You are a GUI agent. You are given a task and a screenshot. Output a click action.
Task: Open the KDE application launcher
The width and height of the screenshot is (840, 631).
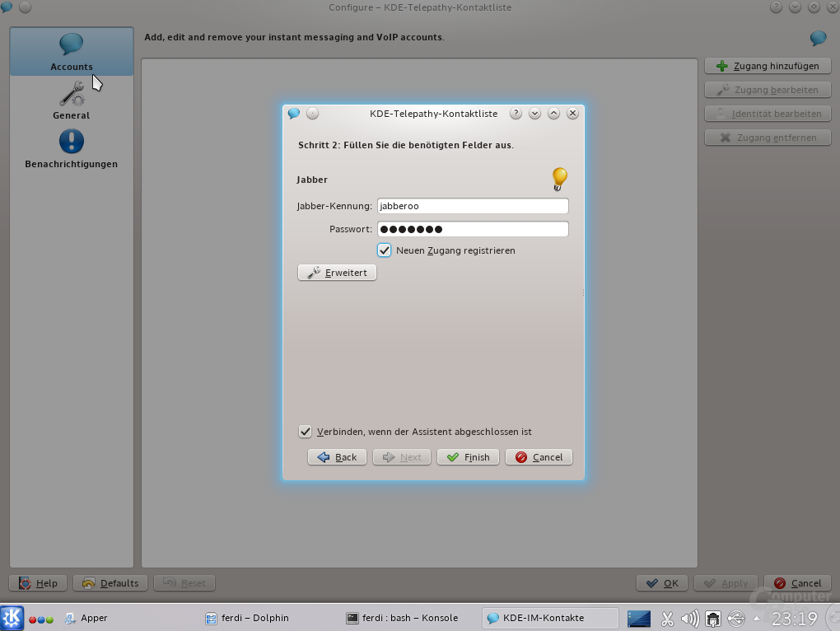pyautogui.click(x=12, y=618)
